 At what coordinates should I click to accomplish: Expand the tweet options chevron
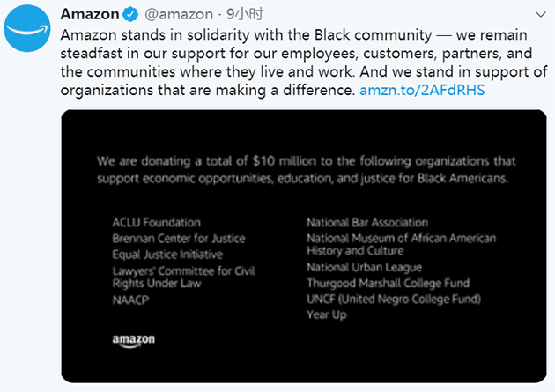coord(541,15)
